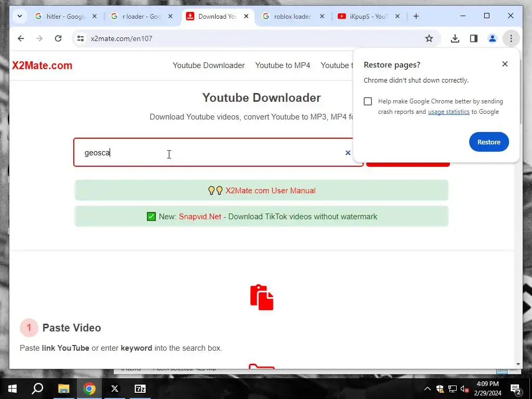The image size is (532, 399).
Task: Clear the search box with the X
Action: 348,153
